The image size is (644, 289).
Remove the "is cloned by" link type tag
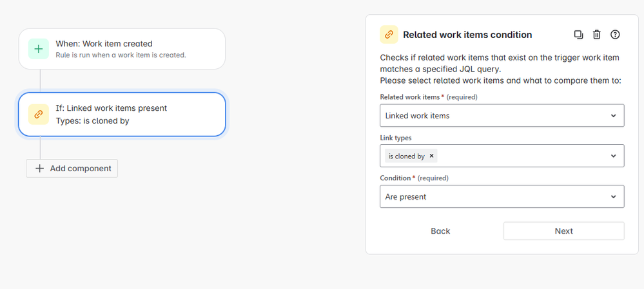(432, 156)
